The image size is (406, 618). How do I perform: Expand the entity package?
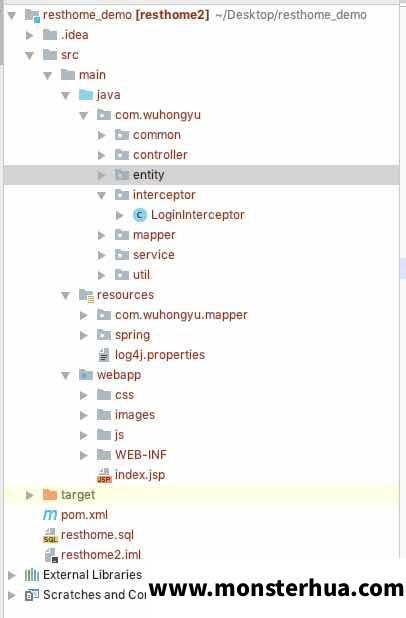pos(101,175)
